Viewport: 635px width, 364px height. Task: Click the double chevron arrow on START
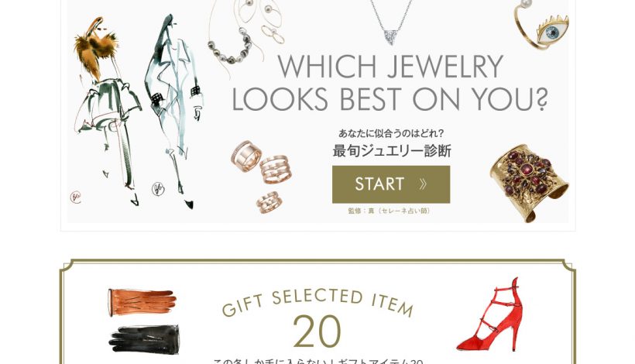coord(423,184)
